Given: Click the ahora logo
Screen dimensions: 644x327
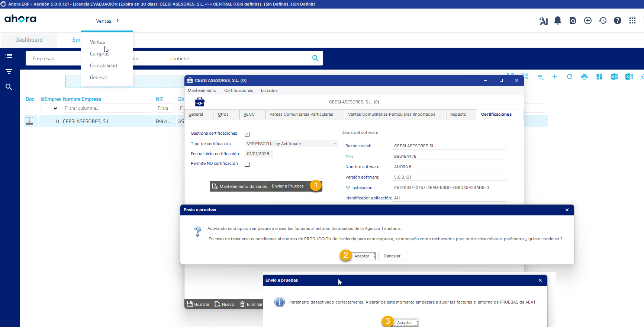Looking at the screenshot, I should [x=20, y=19].
